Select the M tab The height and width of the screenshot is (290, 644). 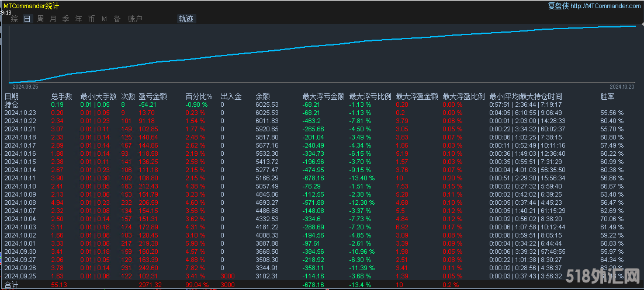tap(104, 19)
